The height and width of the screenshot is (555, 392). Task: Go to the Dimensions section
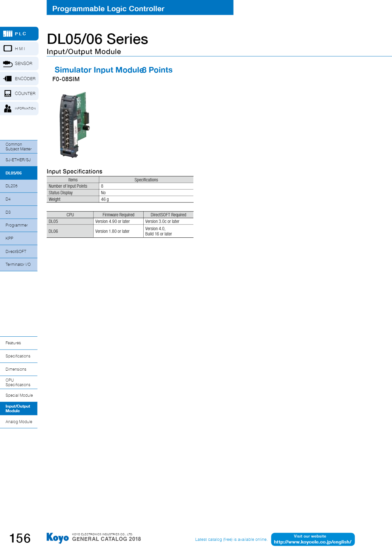pyautogui.click(x=19, y=369)
